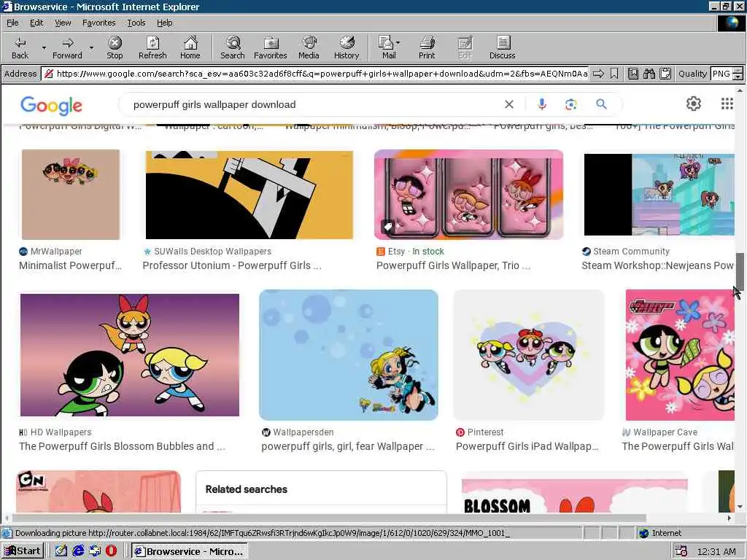Click the Google logo

[x=52, y=106]
